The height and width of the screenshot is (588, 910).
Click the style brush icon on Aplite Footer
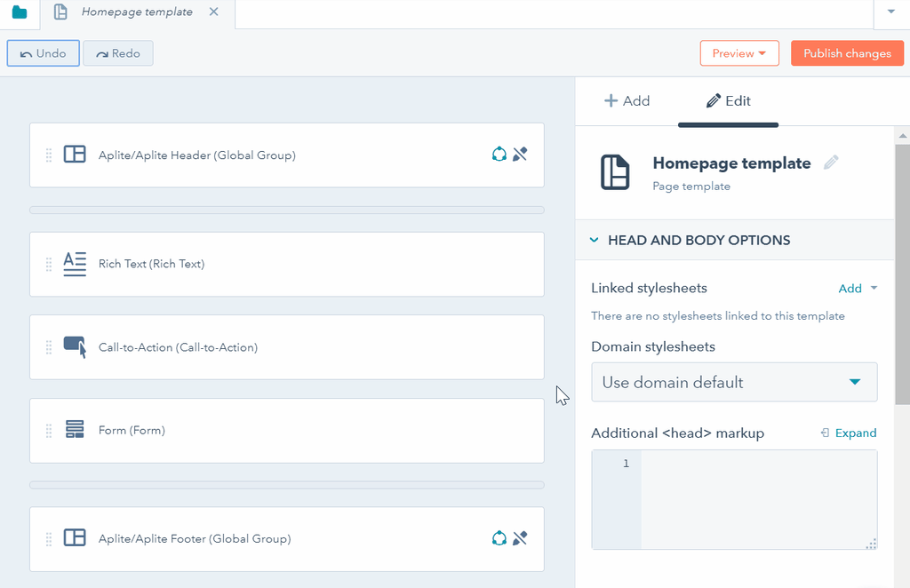tap(521, 538)
